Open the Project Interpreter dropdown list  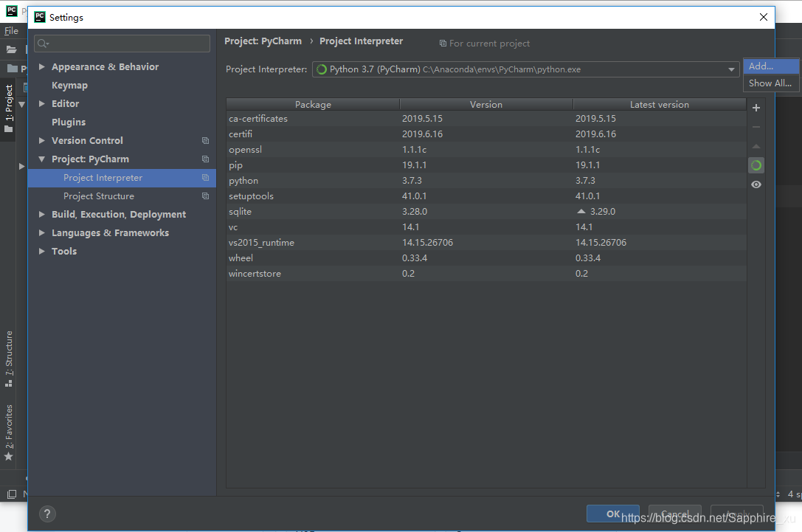click(730, 69)
